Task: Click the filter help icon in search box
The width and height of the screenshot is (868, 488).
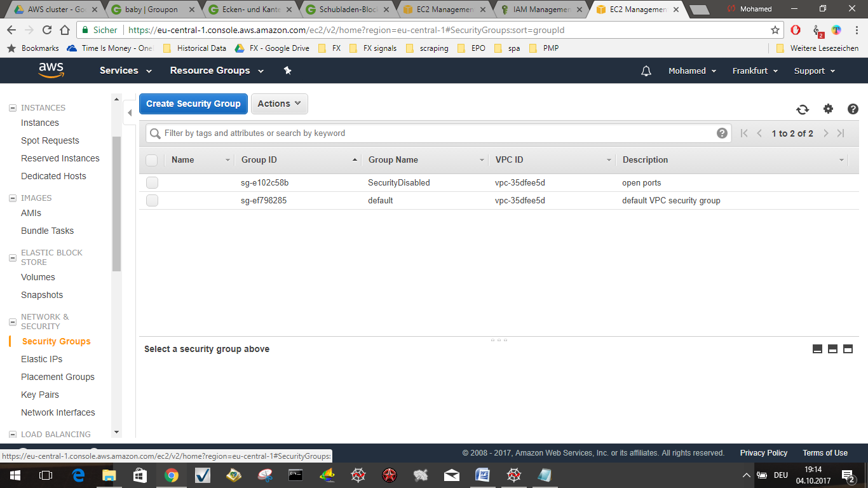Action: click(722, 133)
